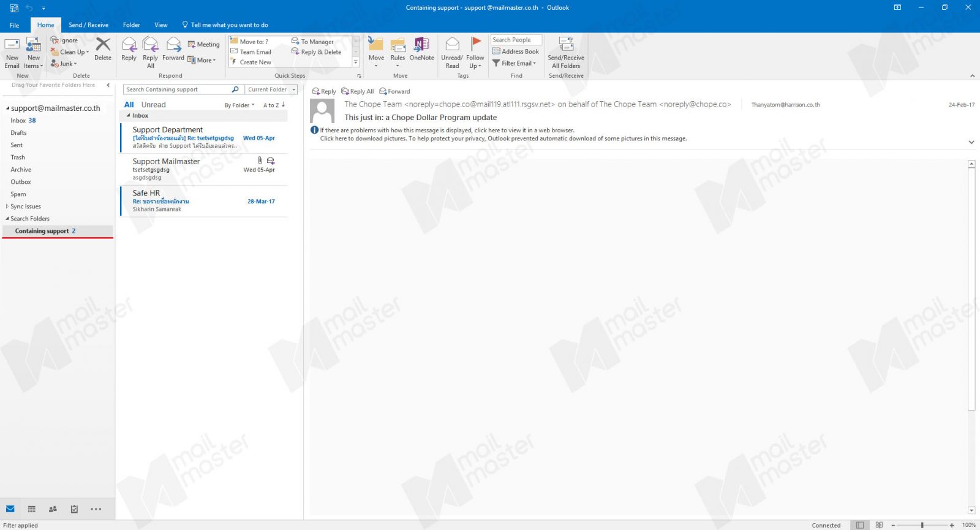Forward message via ribbon Forward icon
980x530 pixels.
pos(173,49)
